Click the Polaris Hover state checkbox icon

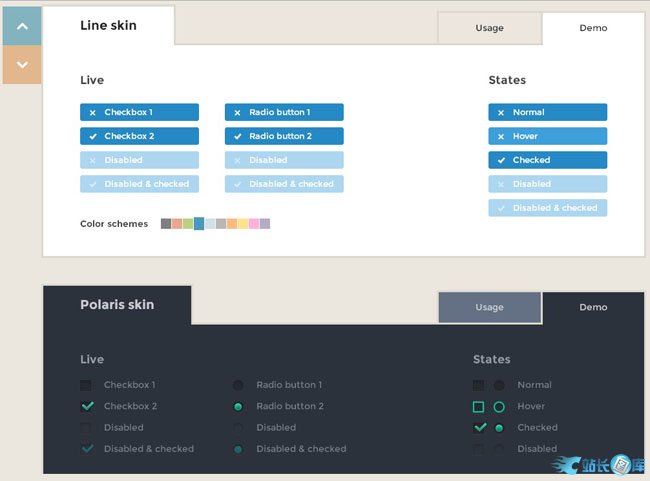click(478, 407)
